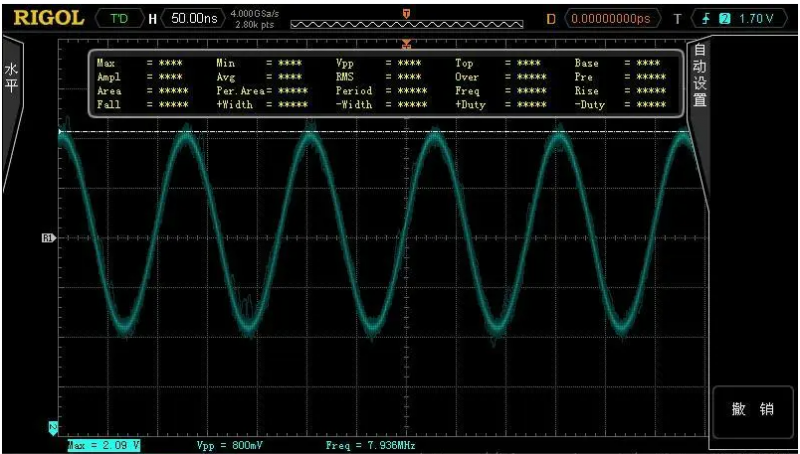Click the waveform memory position bar

pyautogui.click(x=407, y=24)
